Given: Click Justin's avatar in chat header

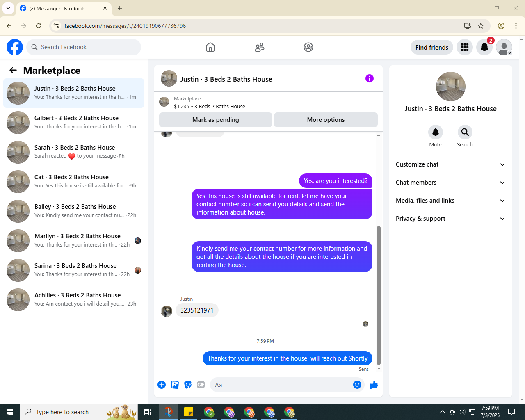Looking at the screenshot, I should (x=169, y=78).
